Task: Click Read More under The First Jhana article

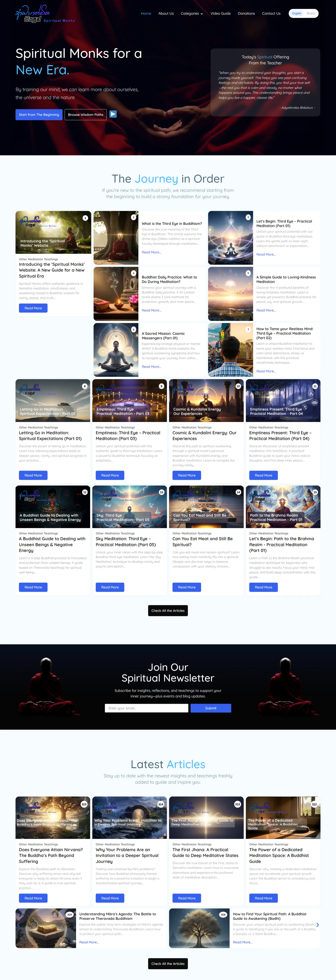Action: click(x=186, y=898)
